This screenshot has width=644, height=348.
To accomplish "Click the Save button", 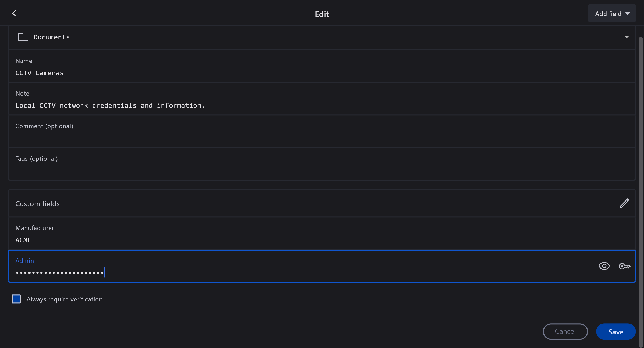I will click(616, 332).
